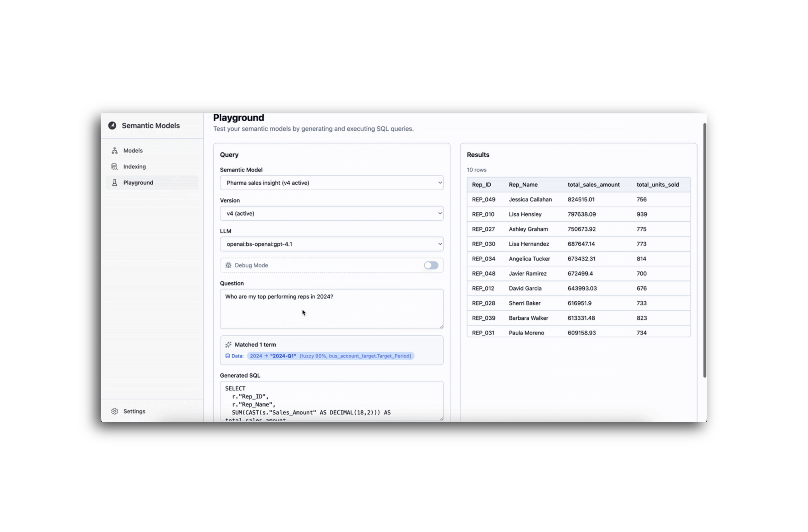
Task: Click the Settings gear icon
Action: pyautogui.click(x=115, y=411)
